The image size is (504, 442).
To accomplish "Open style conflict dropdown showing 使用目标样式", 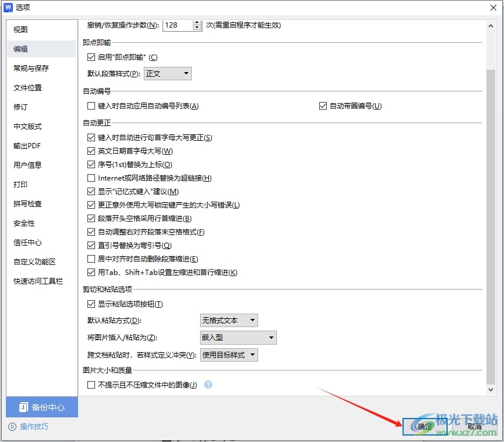I will point(229,355).
